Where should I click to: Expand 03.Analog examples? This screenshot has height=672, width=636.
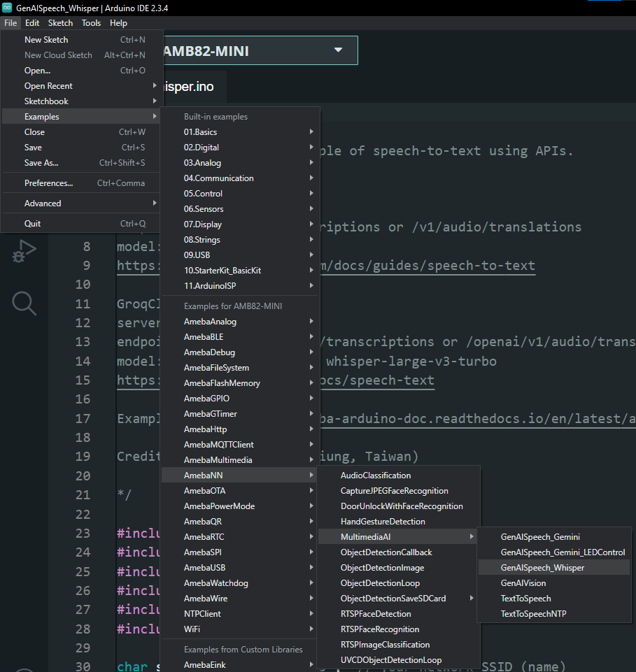240,163
